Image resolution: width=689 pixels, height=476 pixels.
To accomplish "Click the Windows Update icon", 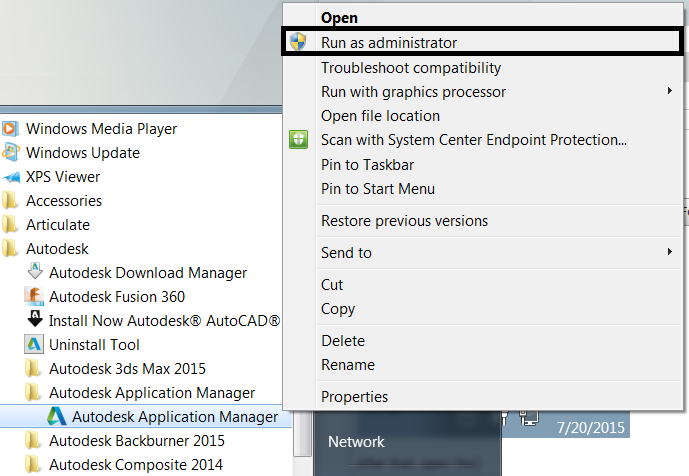I will [11, 153].
